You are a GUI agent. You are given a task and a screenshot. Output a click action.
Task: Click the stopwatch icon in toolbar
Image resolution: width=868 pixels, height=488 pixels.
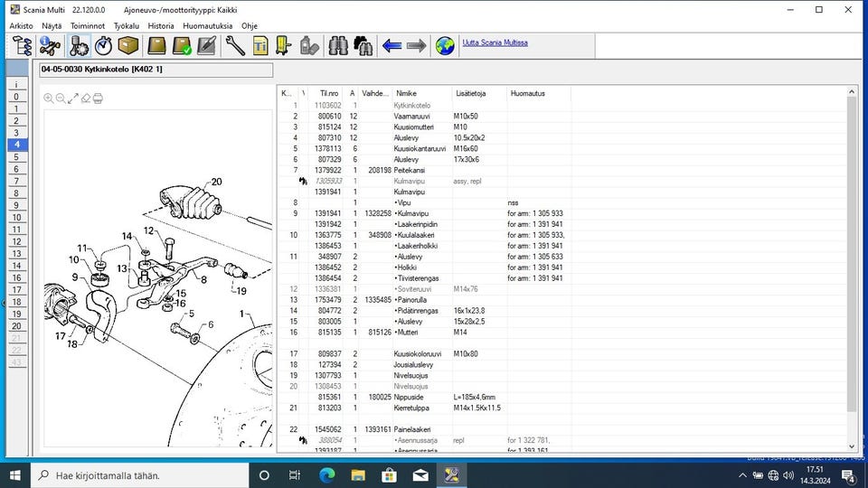(103, 45)
